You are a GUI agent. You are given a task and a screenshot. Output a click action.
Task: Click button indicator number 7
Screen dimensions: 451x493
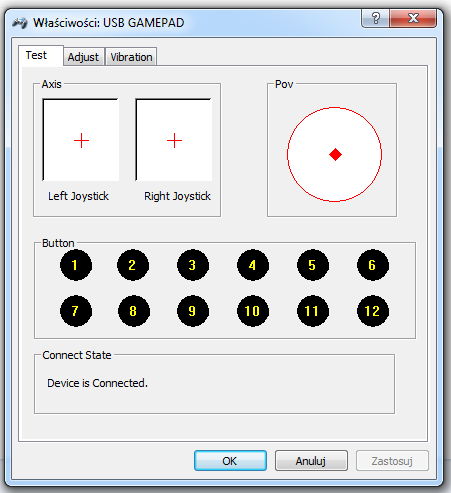click(x=76, y=311)
